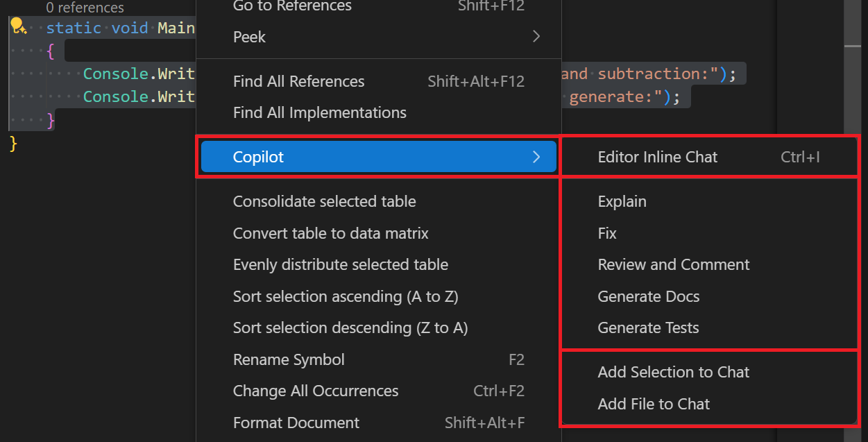Choose Generate Docs
This screenshot has height=442, width=868.
(709, 296)
